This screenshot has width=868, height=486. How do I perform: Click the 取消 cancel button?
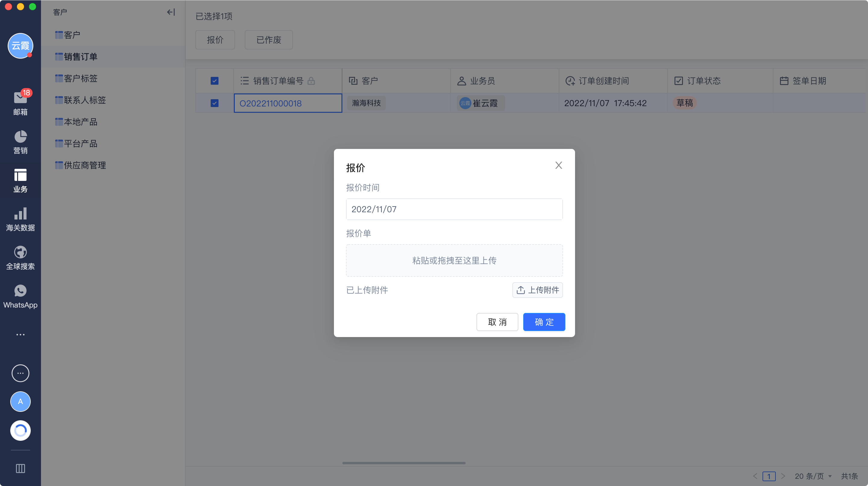(x=497, y=322)
